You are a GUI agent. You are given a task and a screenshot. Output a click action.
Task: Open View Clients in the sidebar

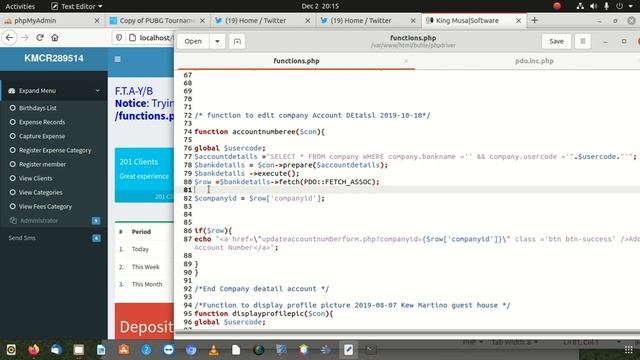(36, 178)
